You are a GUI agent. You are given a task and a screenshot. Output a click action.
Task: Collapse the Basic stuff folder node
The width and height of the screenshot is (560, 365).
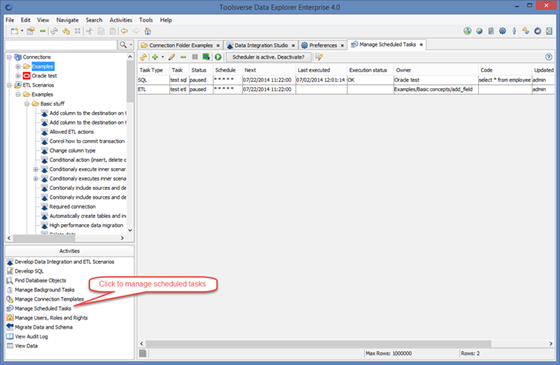tap(27, 104)
